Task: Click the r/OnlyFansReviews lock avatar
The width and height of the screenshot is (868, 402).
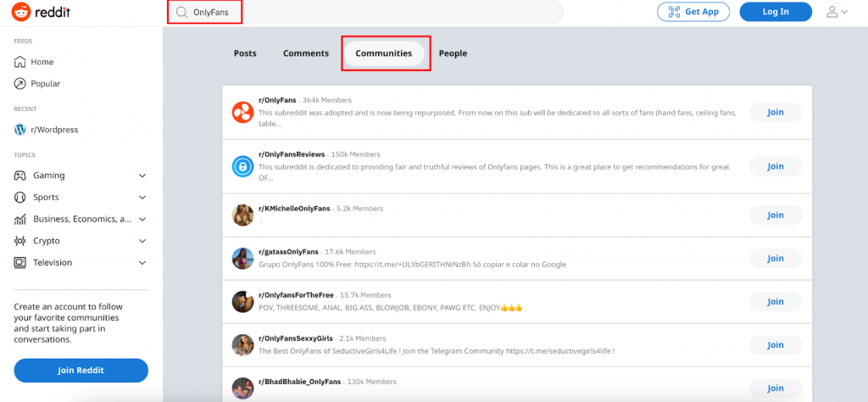Action: [x=242, y=167]
